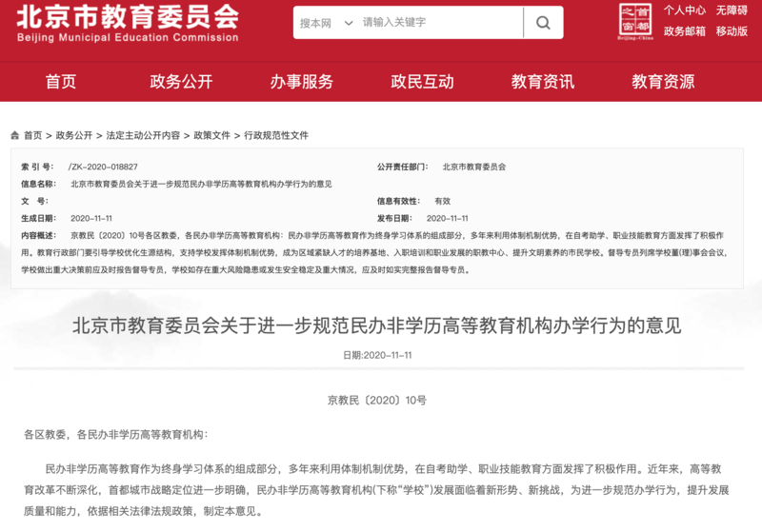Open the 教育资源 navigation tab
Viewport: 762px width, 532px height.
(x=663, y=82)
